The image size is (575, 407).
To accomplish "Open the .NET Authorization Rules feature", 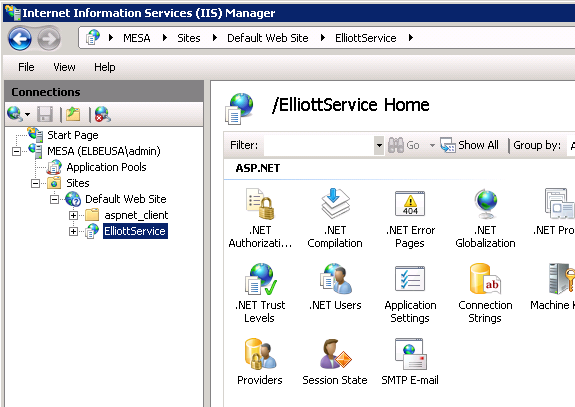I will [260, 219].
